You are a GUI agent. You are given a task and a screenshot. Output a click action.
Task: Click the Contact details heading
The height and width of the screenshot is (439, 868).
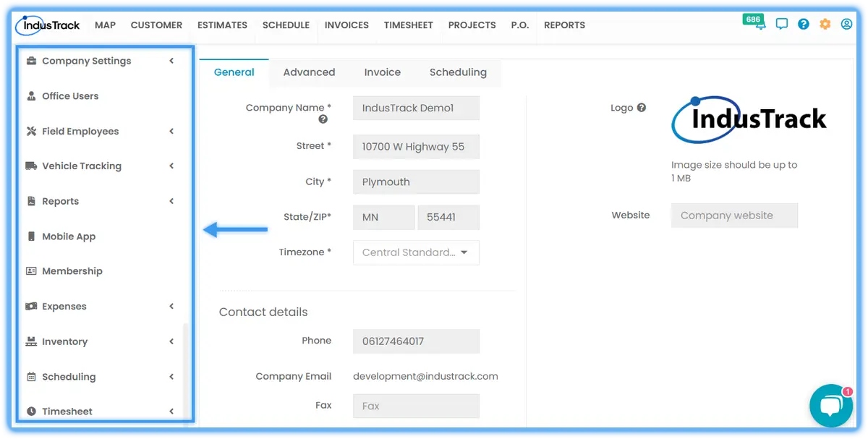tap(263, 312)
